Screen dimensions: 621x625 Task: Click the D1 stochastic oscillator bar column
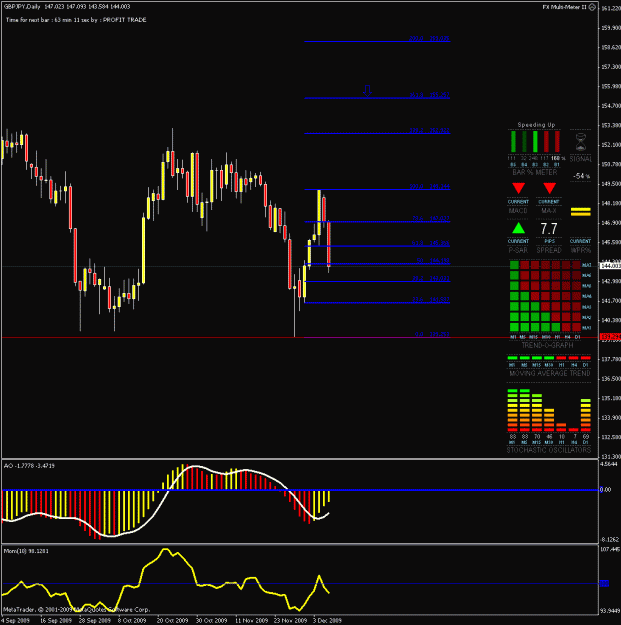coord(586,415)
